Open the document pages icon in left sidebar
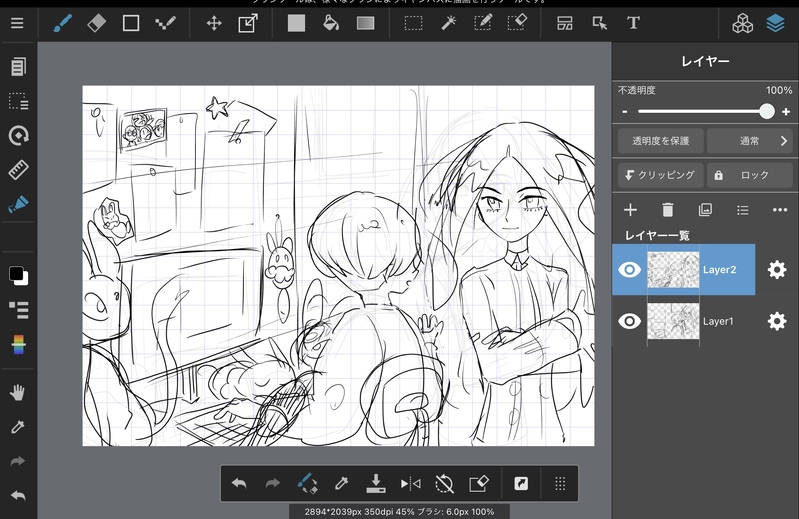 [18, 66]
